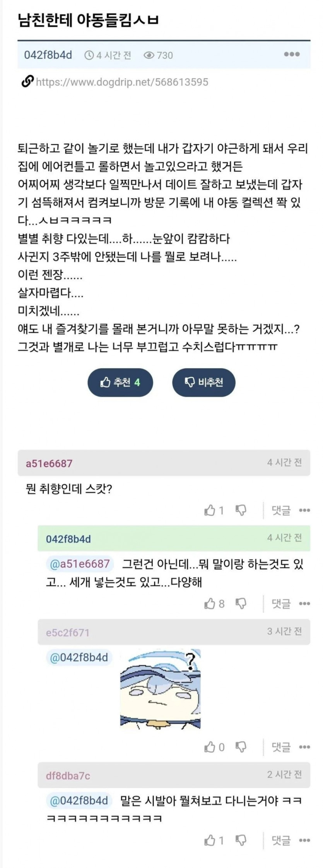323x868 pixels.
Task: Thumbs down the author's '다양해' reply
Action: pyautogui.click(x=241, y=604)
